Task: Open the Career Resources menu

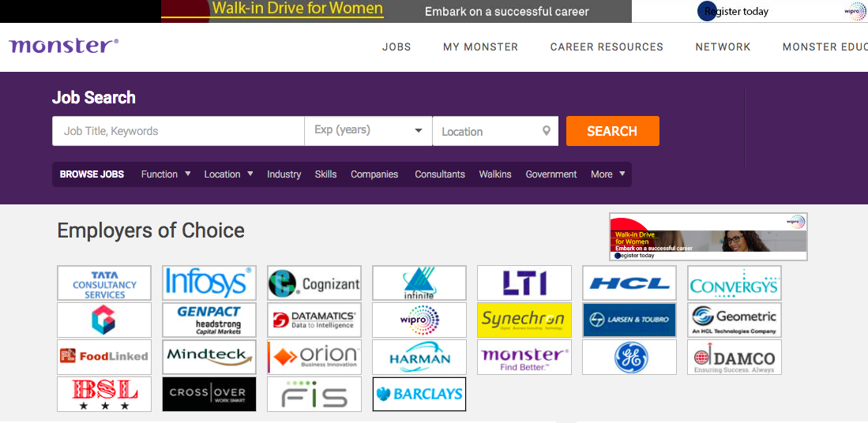Action: 607,47
